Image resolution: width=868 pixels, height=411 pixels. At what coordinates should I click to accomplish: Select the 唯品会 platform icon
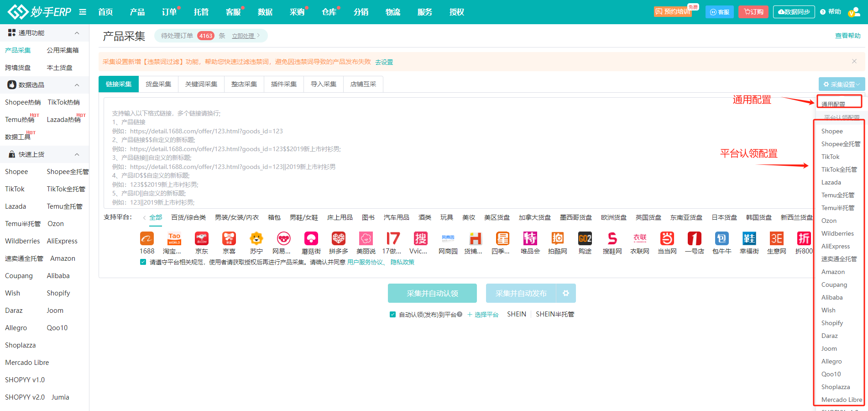click(530, 238)
